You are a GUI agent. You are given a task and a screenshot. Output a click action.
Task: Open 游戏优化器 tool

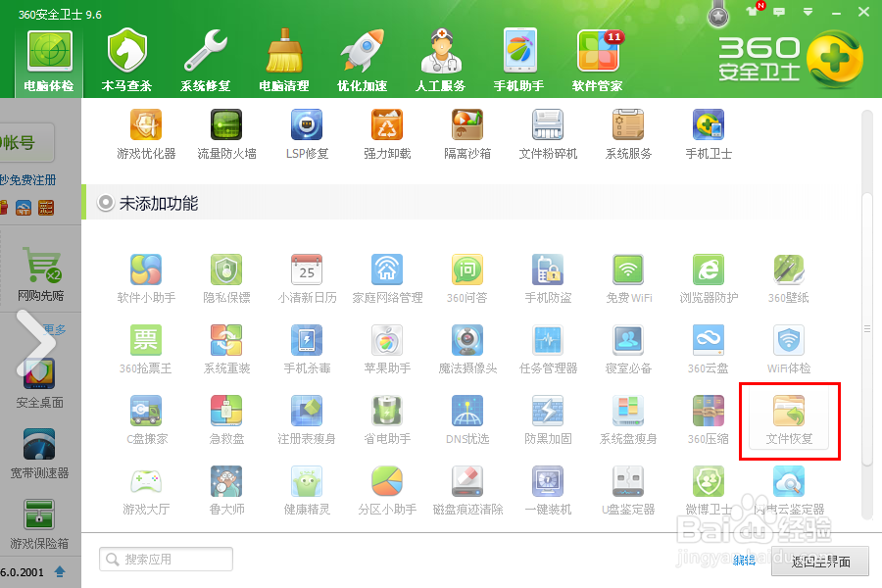[x=146, y=134]
